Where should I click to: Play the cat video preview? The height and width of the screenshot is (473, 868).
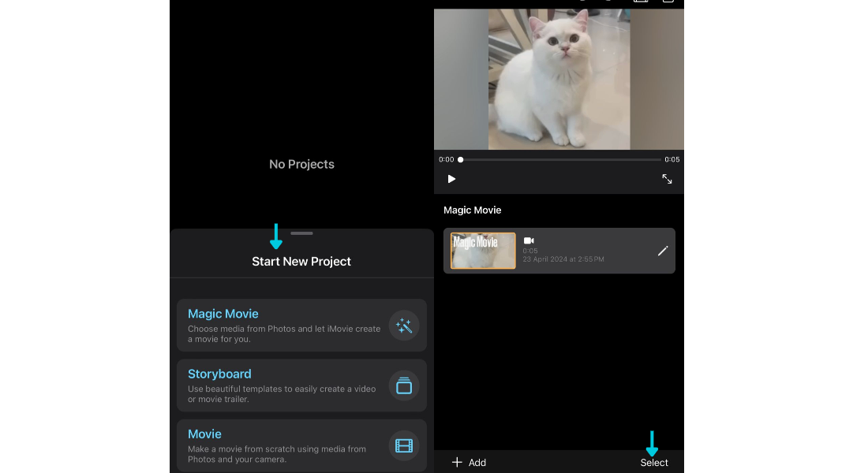tap(451, 179)
